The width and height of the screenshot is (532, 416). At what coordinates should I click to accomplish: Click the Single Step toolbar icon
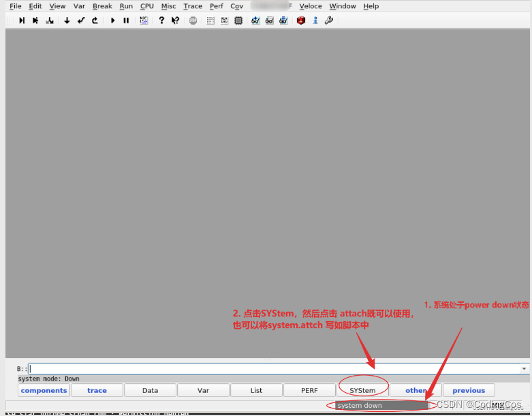(x=22, y=20)
